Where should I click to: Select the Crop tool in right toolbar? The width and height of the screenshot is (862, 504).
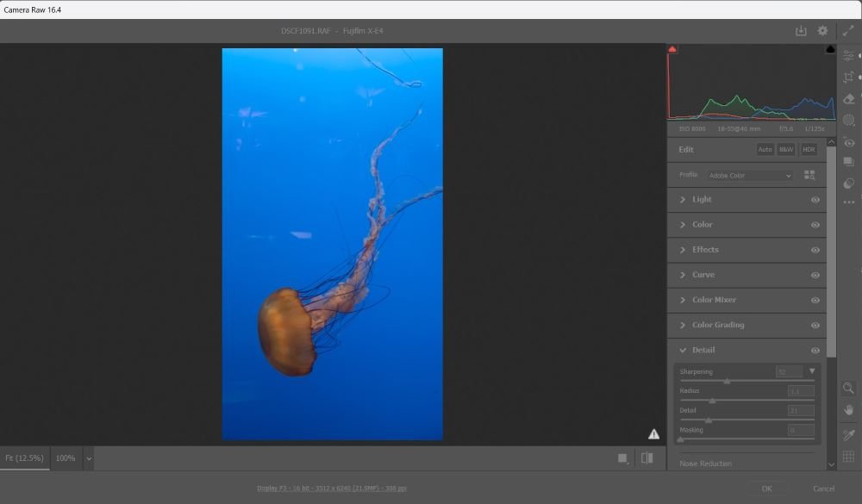[849, 78]
